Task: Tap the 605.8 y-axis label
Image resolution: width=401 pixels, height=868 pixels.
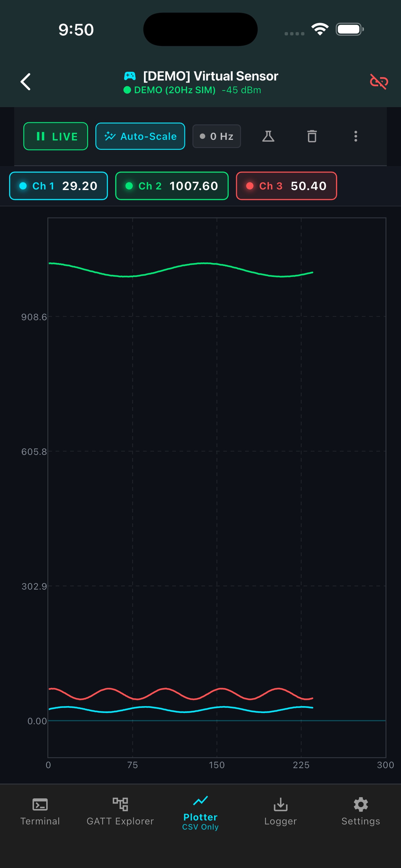Action: pos(34,452)
